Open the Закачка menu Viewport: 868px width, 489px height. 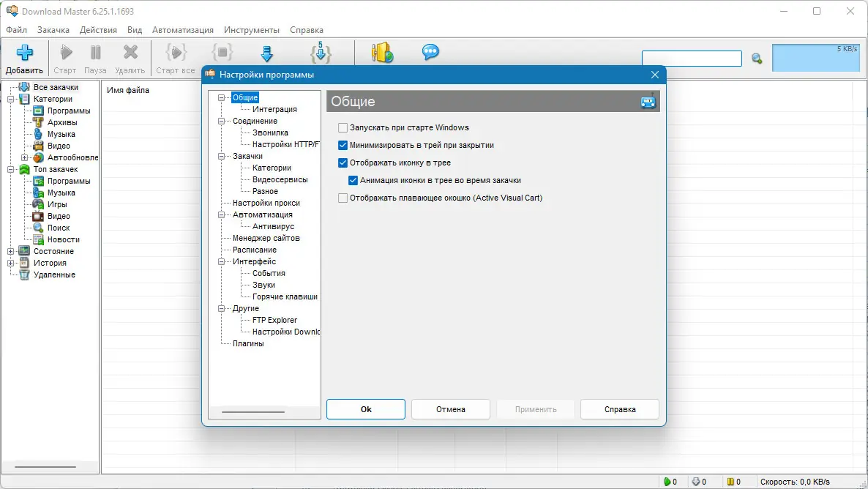53,30
